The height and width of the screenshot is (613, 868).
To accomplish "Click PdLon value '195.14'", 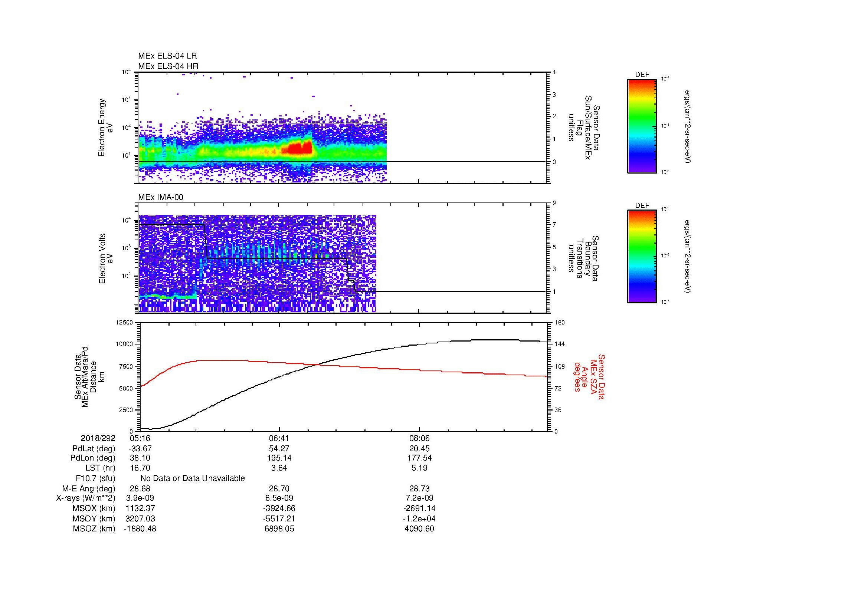I will click(279, 458).
